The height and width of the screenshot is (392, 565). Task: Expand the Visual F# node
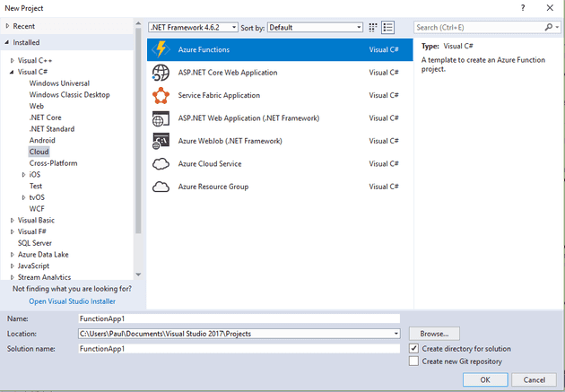(x=13, y=231)
